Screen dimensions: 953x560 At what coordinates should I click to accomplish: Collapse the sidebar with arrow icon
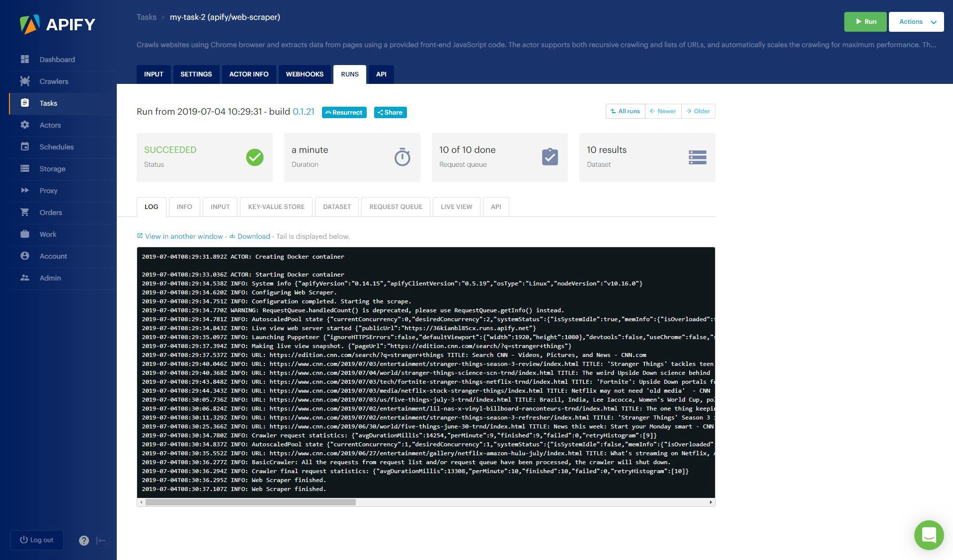101,541
